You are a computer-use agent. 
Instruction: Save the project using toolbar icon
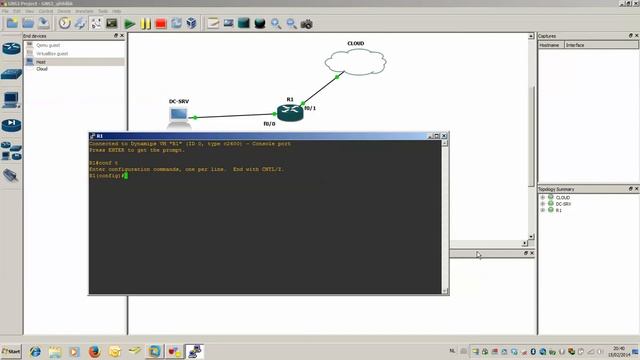[43, 23]
